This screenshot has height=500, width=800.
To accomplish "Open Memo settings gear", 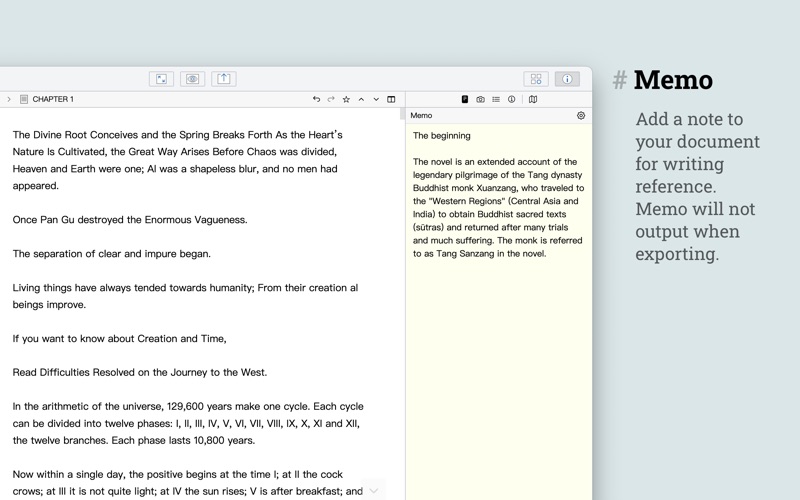I will point(581,116).
